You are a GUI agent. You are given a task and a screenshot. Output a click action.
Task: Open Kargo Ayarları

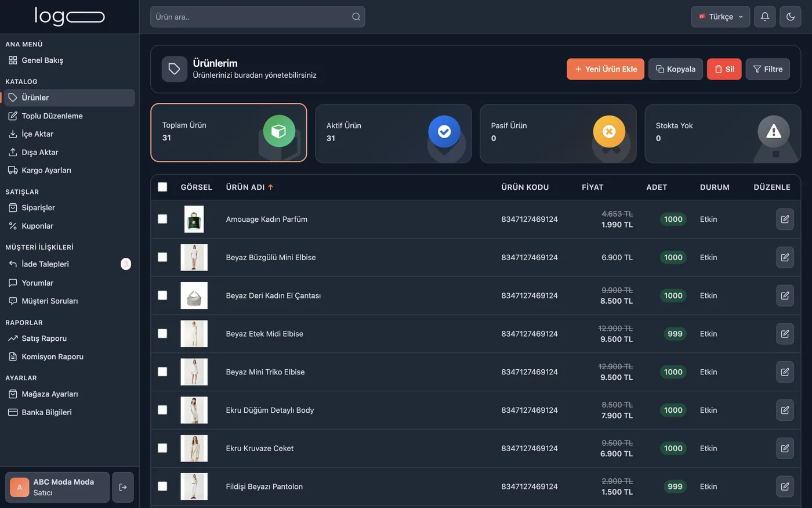coord(70,170)
